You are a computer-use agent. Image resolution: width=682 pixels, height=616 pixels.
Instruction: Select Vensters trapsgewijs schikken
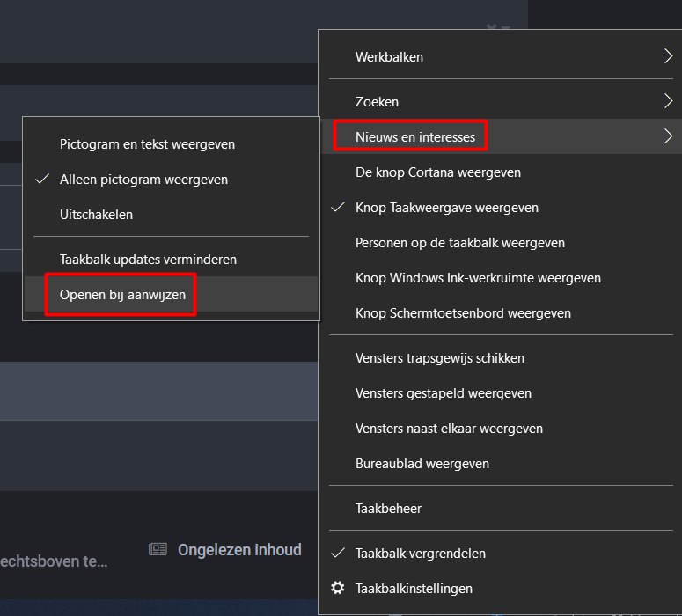[439, 358]
